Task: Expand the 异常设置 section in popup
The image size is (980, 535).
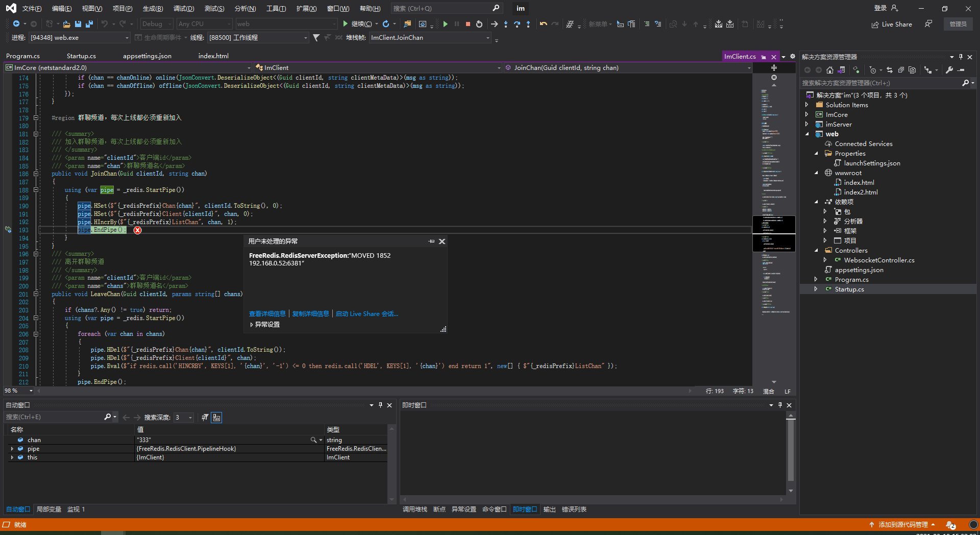Action: pyautogui.click(x=252, y=325)
